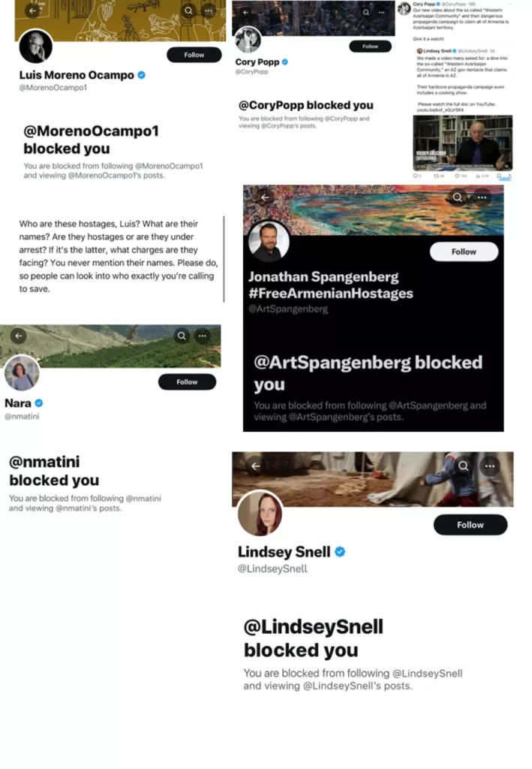
Task: Open more options on Nara banner
Action: pyautogui.click(x=203, y=336)
